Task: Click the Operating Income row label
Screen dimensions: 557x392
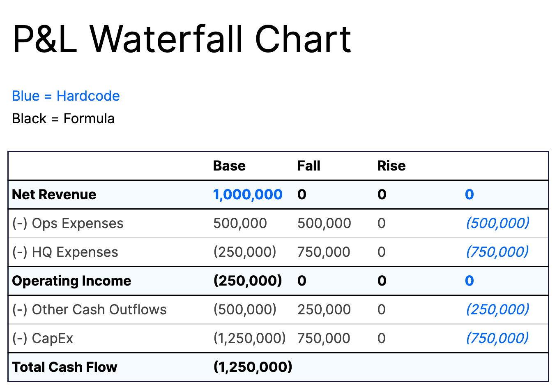Action: point(72,281)
